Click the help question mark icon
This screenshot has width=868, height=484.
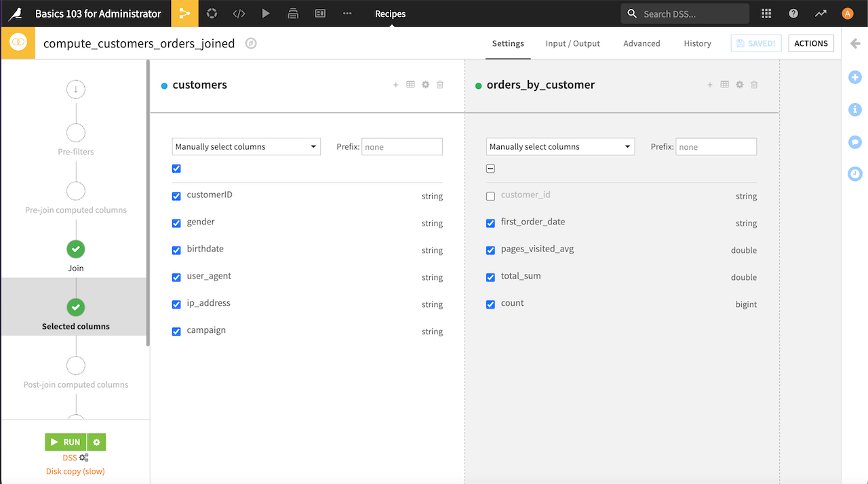pyautogui.click(x=793, y=14)
